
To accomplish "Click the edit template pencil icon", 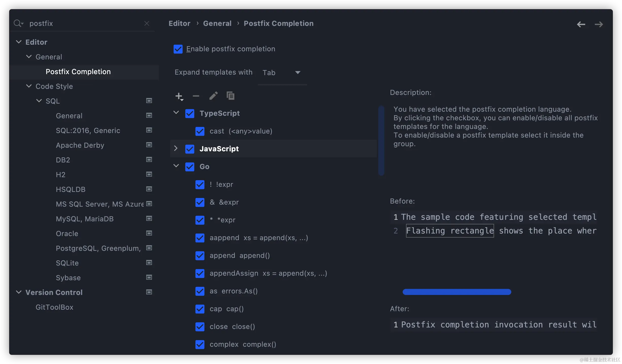I will point(213,96).
